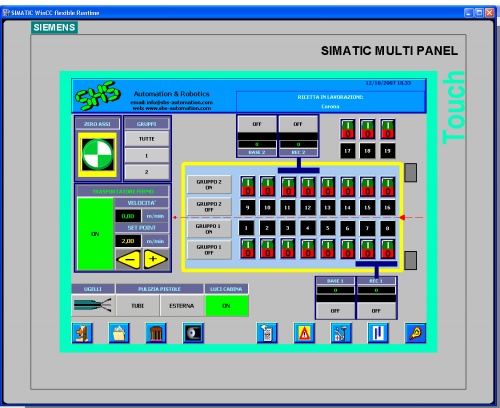Click the ESTERNA pistol cleaning button
Screen dimensions: 500x408
(182, 306)
